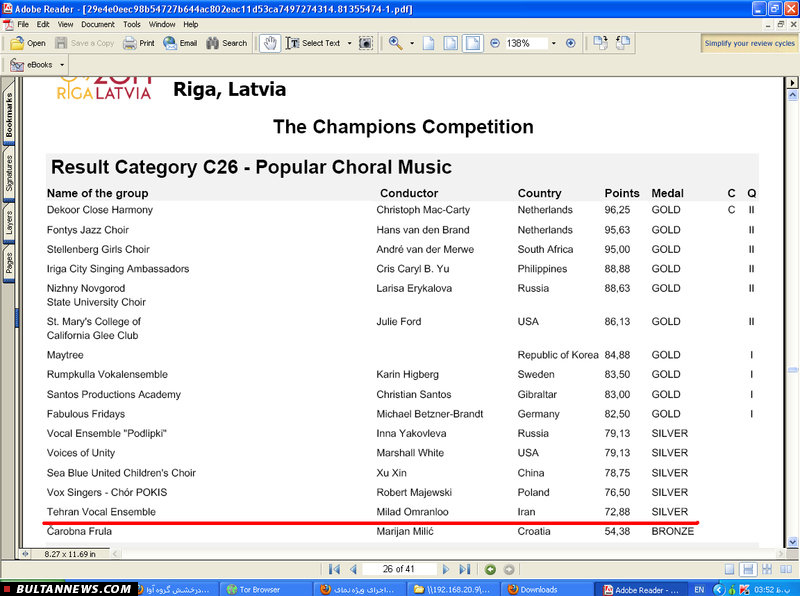
Task: Go forward to the next view (gray arrow)
Action: coord(509,569)
